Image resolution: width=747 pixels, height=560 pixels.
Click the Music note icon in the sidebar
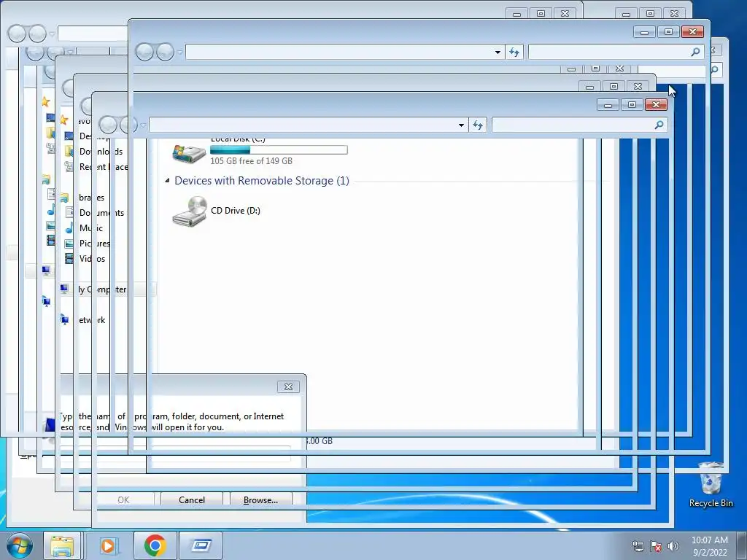tap(69, 228)
